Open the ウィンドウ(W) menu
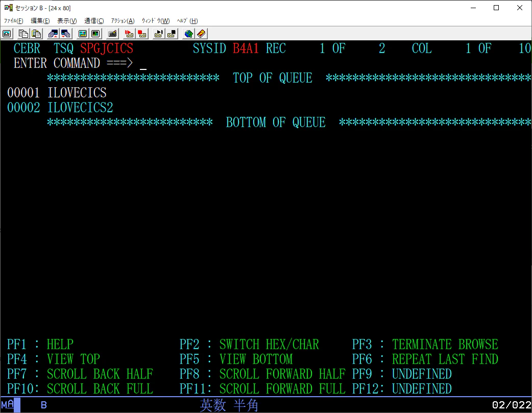The image size is (532, 413). [x=156, y=21]
